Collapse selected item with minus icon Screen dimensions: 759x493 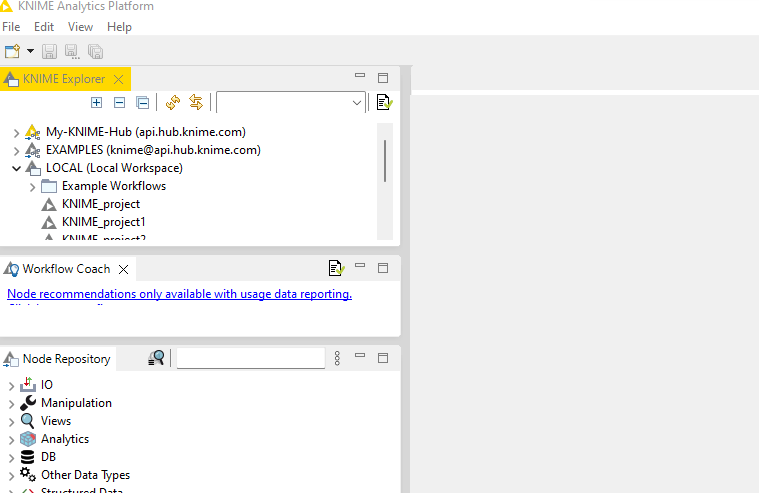click(120, 103)
